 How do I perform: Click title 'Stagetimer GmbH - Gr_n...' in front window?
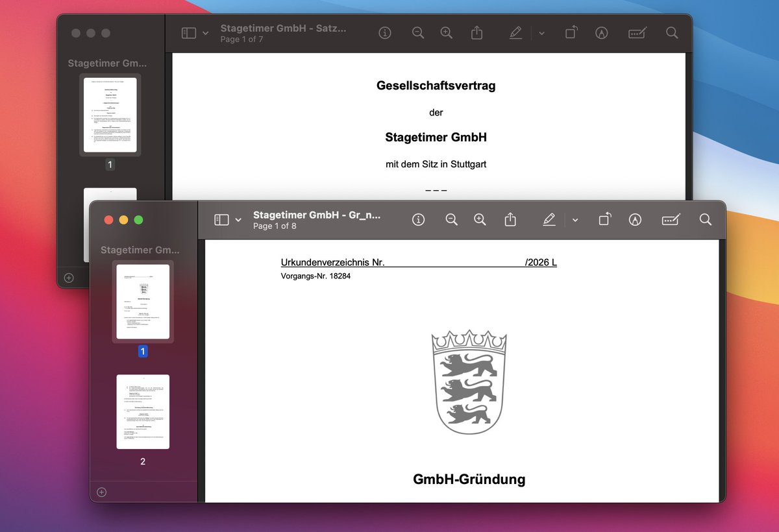tap(317, 215)
